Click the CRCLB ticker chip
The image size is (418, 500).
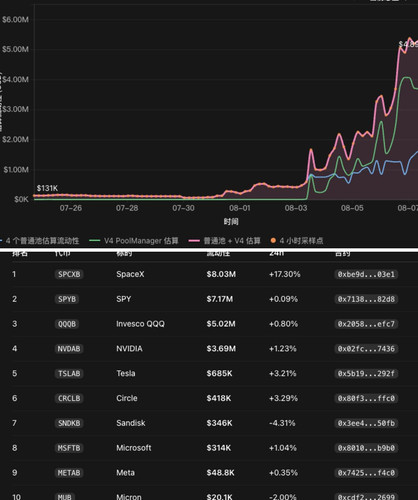[69, 398]
